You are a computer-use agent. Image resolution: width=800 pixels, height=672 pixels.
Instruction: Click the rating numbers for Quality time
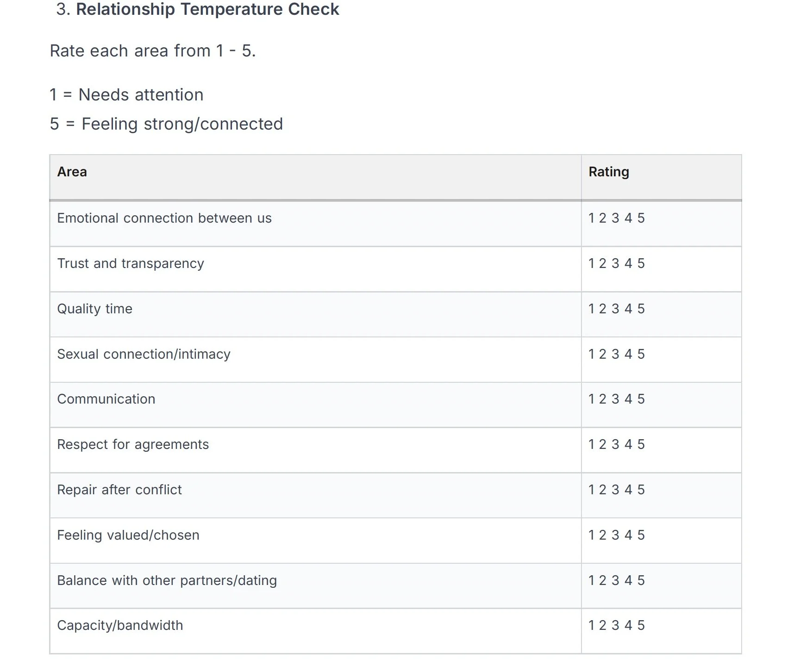pyautogui.click(x=617, y=309)
